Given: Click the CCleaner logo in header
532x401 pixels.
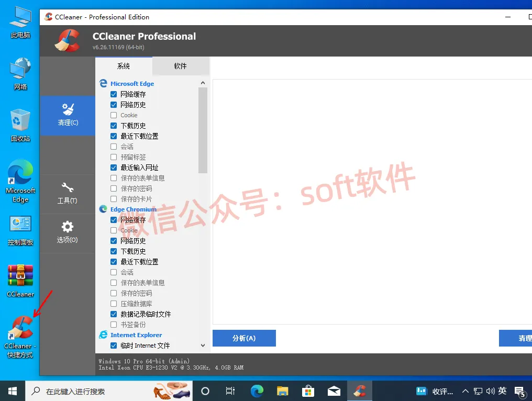Looking at the screenshot, I should [x=67, y=41].
